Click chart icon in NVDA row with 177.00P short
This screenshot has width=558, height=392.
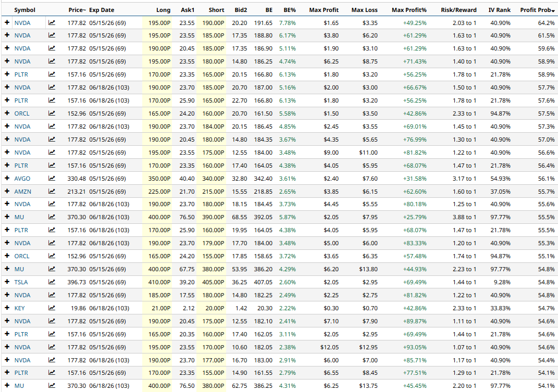tap(52, 360)
